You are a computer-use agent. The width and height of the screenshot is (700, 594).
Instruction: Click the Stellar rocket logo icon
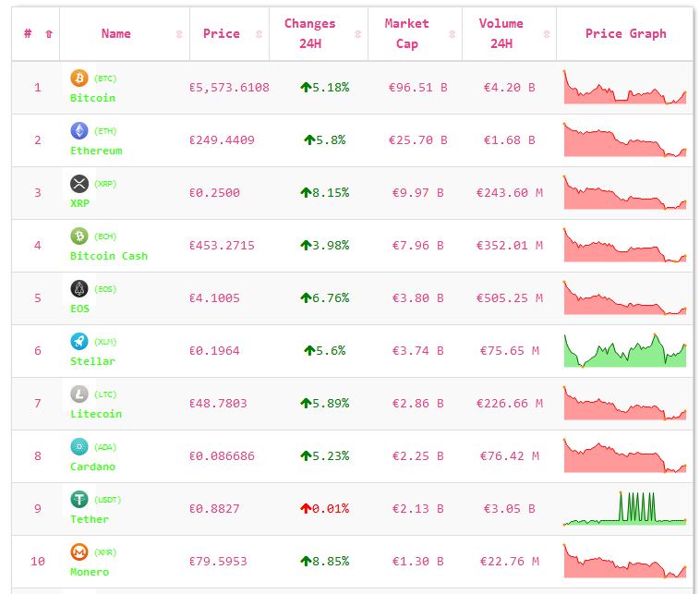[79, 342]
